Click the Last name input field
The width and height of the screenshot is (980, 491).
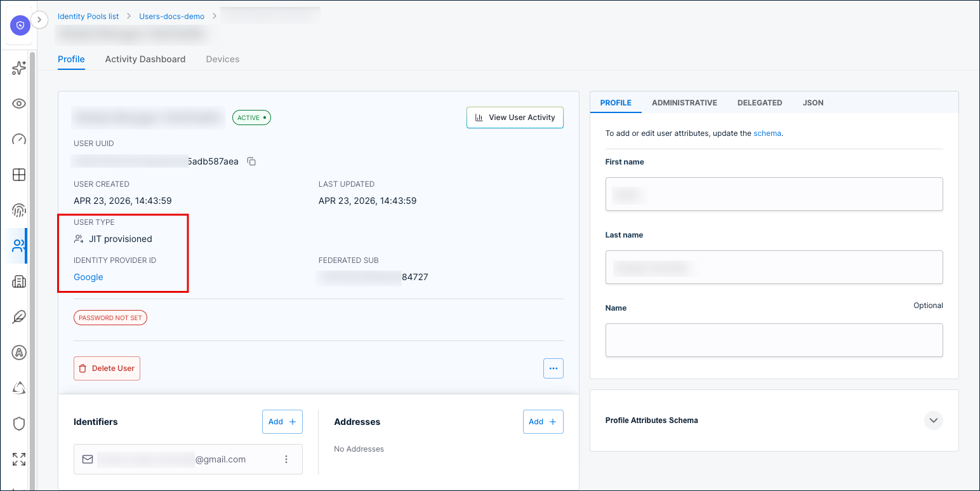tap(774, 267)
